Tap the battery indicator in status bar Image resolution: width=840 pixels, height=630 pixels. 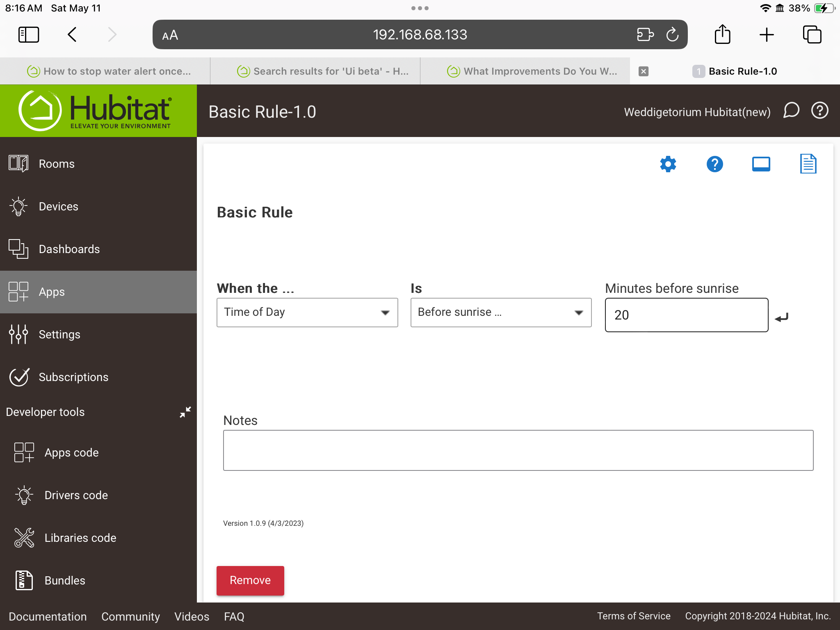pos(824,8)
